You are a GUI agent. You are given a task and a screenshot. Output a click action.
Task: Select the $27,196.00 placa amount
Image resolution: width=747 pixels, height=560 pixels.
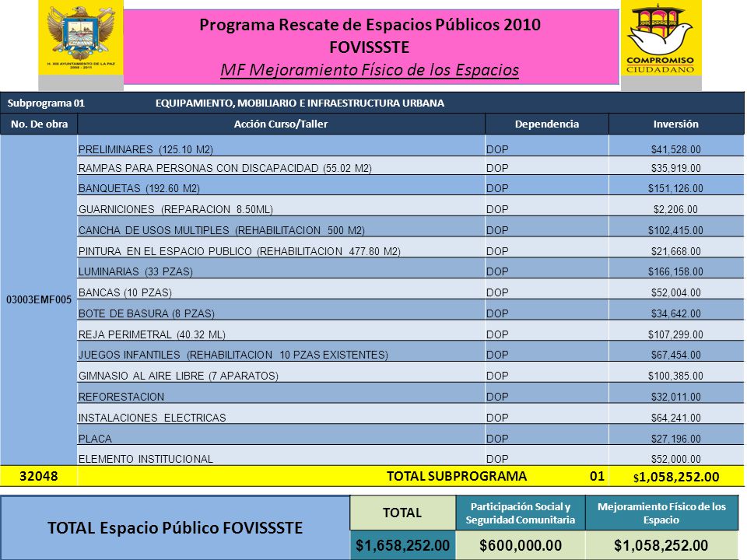[x=675, y=439]
